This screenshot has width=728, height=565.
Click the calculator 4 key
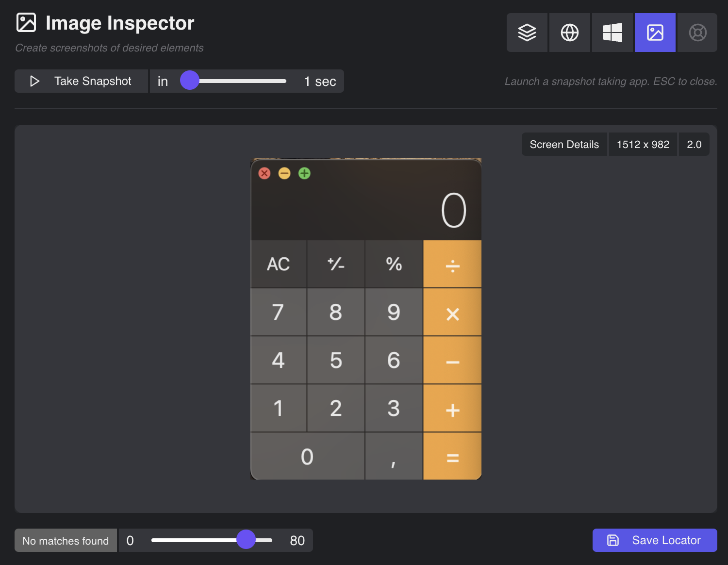[x=279, y=360]
